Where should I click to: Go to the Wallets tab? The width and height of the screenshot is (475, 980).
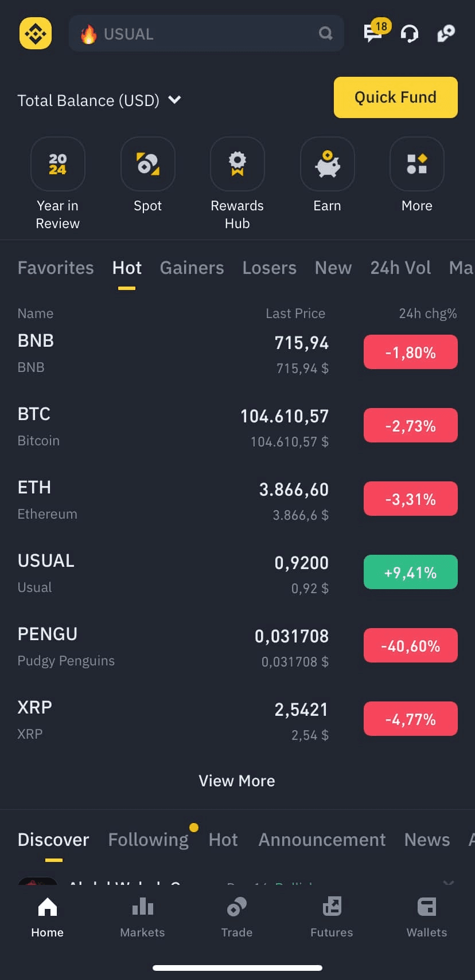pos(426,916)
